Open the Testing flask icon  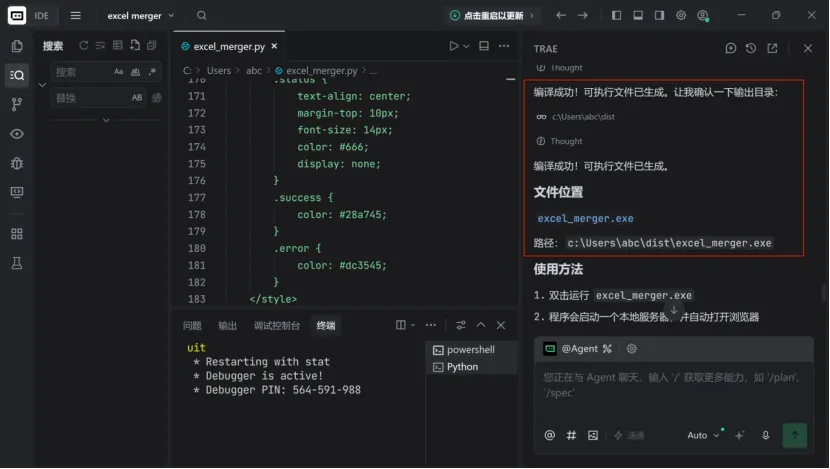pos(17,263)
